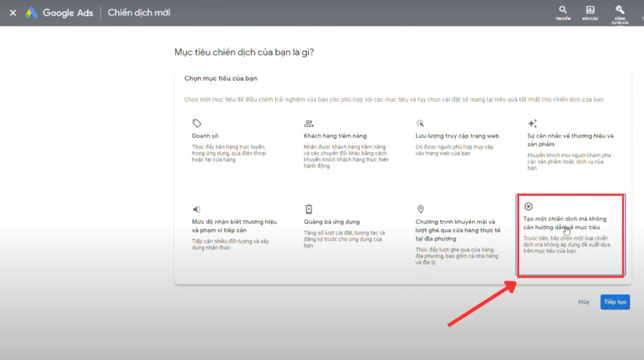Close the new campaign setup with X
This screenshot has height=360, width=644.
click(13, 13)
